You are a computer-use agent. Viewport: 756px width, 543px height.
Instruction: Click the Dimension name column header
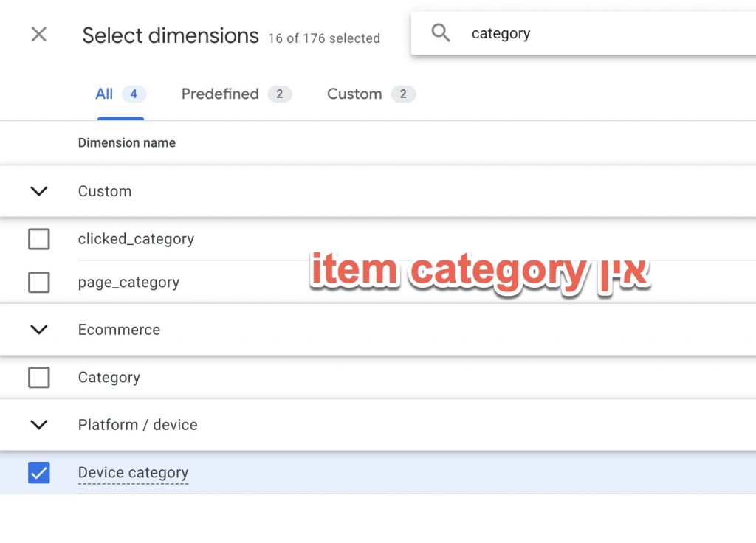(127, 142)
